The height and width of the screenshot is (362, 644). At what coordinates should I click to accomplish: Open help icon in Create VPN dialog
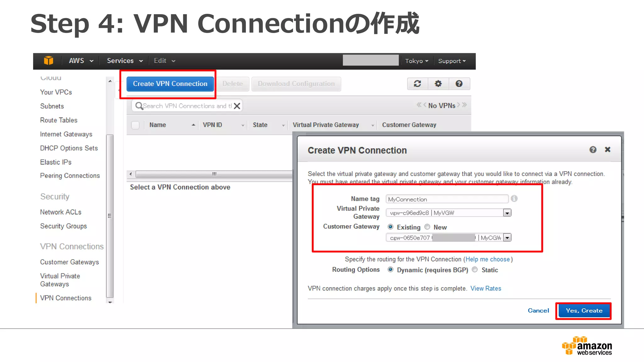593,150
